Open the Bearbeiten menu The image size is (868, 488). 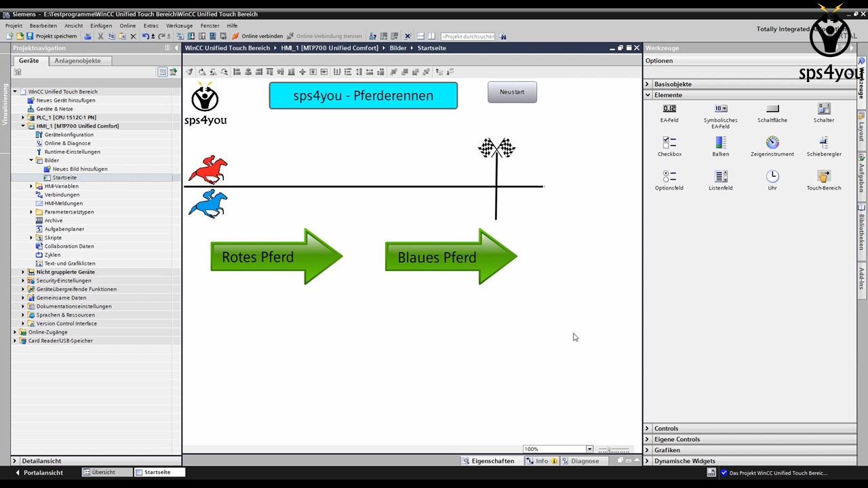click(x=43, y=26)
